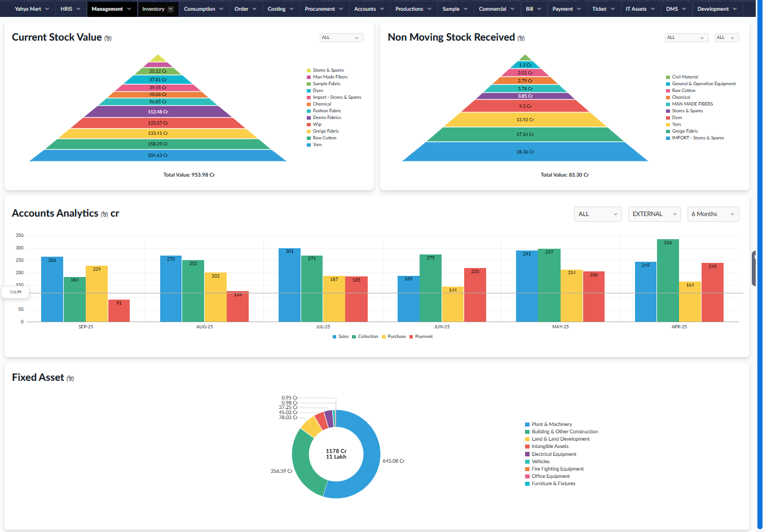Click the Civil Material legend color icon

(x=668, y=77)
